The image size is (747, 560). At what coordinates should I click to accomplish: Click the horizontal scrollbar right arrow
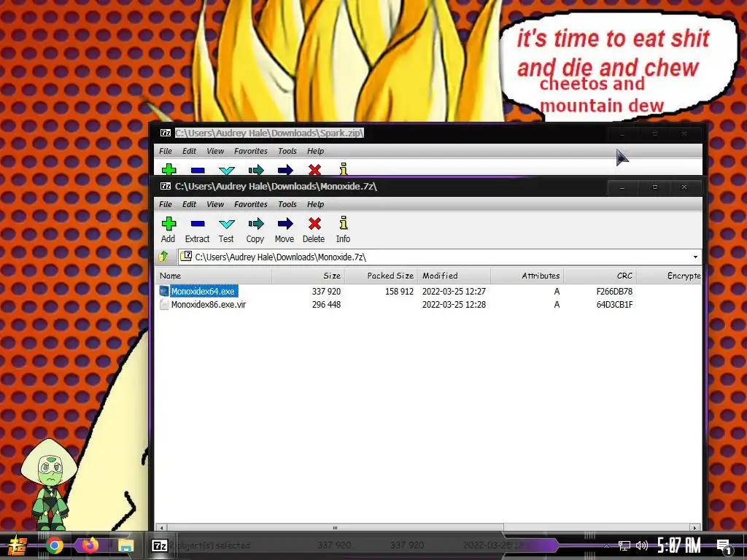[695, 528]
